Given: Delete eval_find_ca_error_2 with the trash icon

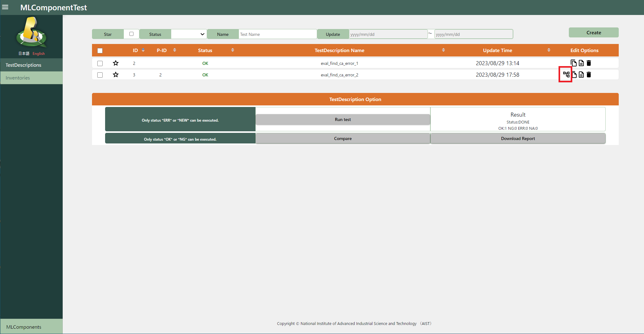Looking at the screenshot, I should 589,75.
